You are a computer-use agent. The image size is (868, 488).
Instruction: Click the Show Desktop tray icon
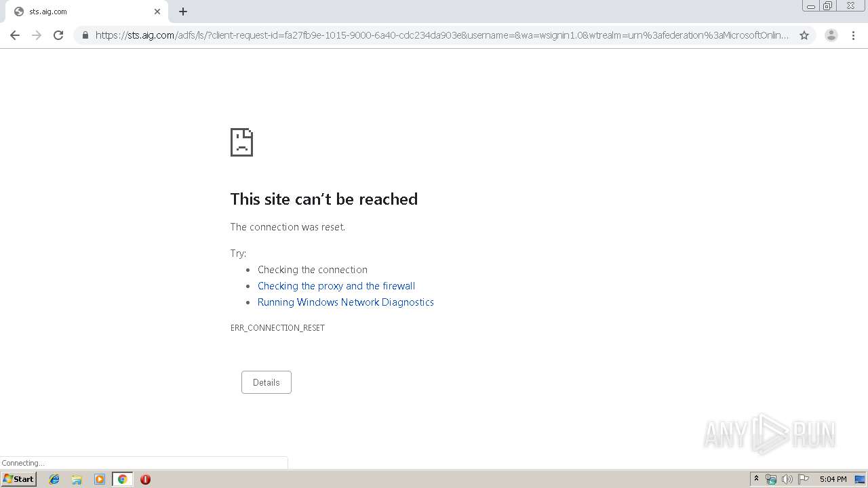click(860, 479)
